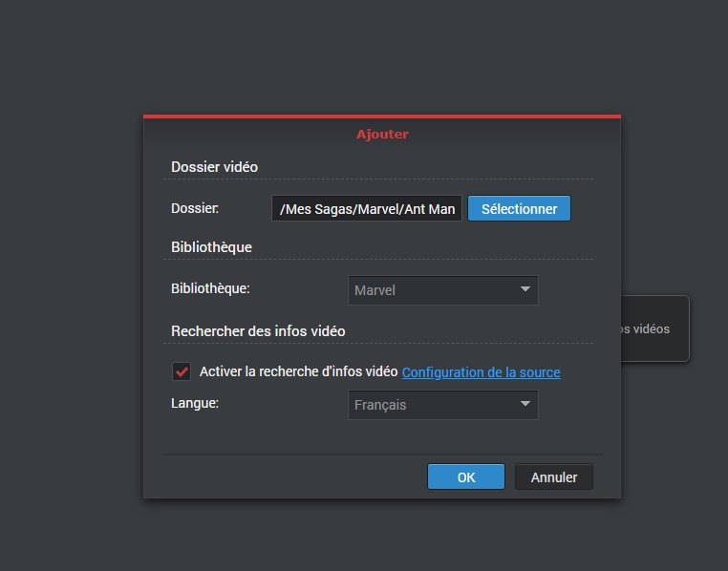Open the Langue dropdown showing Français
Image resolution: width=728 pixels, height=571 pixels.
click(443, 405)
